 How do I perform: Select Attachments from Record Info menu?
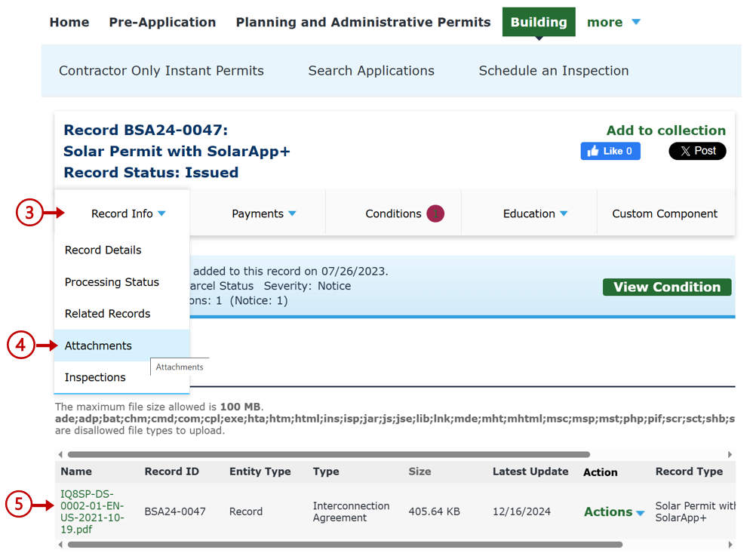point(98,346)
